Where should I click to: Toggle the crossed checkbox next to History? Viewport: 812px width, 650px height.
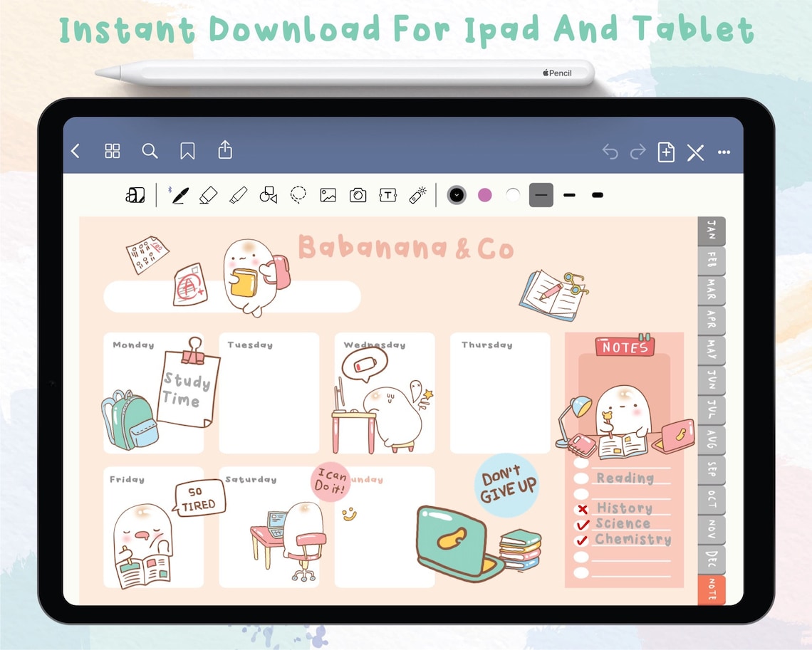tap(581, 508)
